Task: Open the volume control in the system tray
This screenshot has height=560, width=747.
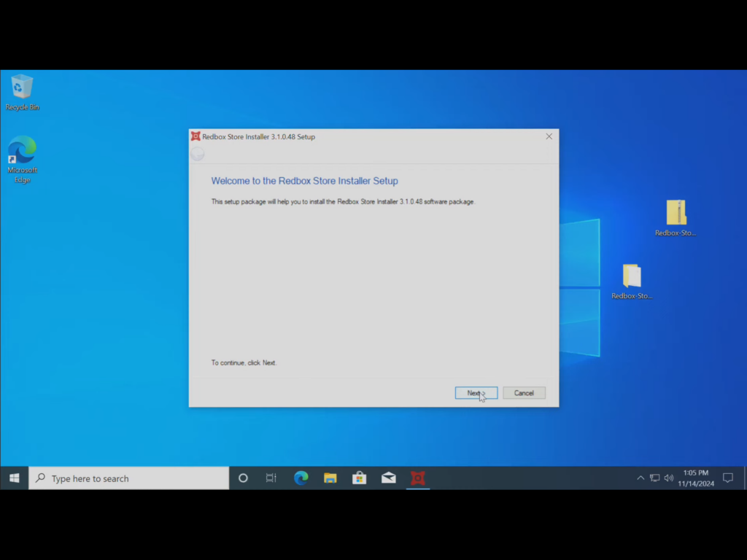Action: coord(669,478)
